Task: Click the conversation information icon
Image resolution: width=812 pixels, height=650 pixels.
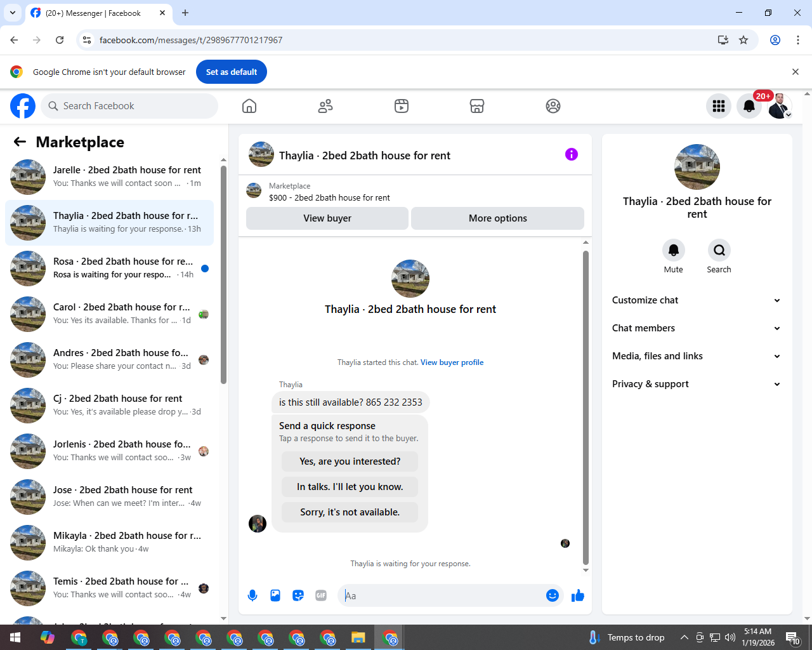Action: pyautogui.click(x=572, y=154)
